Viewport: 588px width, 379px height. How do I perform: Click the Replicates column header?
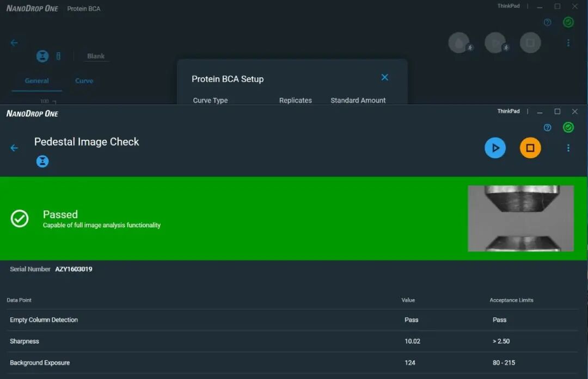pos(296,101)
